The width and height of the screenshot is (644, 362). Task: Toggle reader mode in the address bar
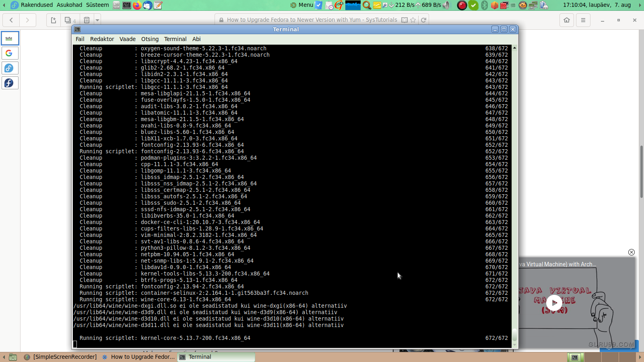(405, 20)
